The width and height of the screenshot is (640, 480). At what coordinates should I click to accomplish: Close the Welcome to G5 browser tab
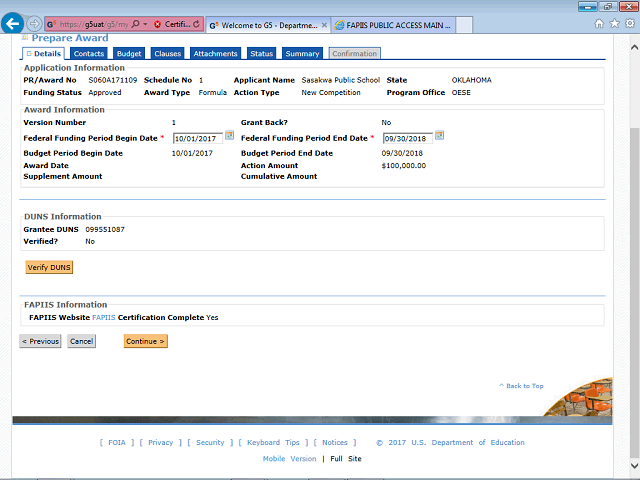click(x=324, y=23)
